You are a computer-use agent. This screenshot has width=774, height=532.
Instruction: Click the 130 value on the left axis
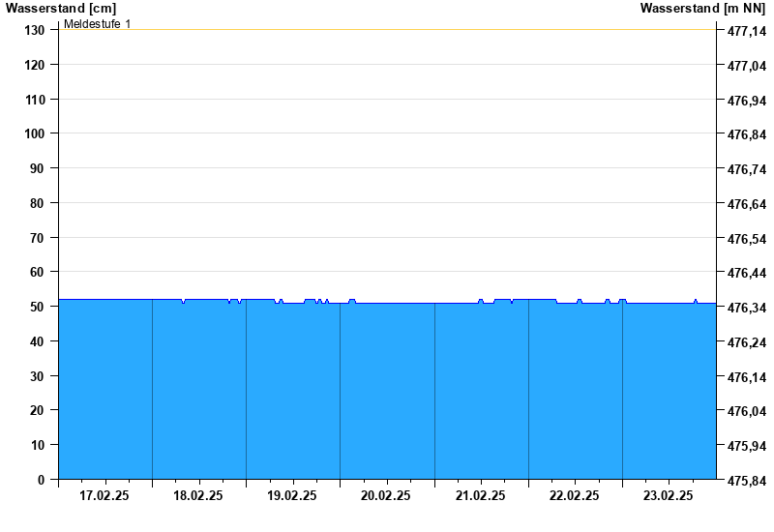click(x=34, y=30)
